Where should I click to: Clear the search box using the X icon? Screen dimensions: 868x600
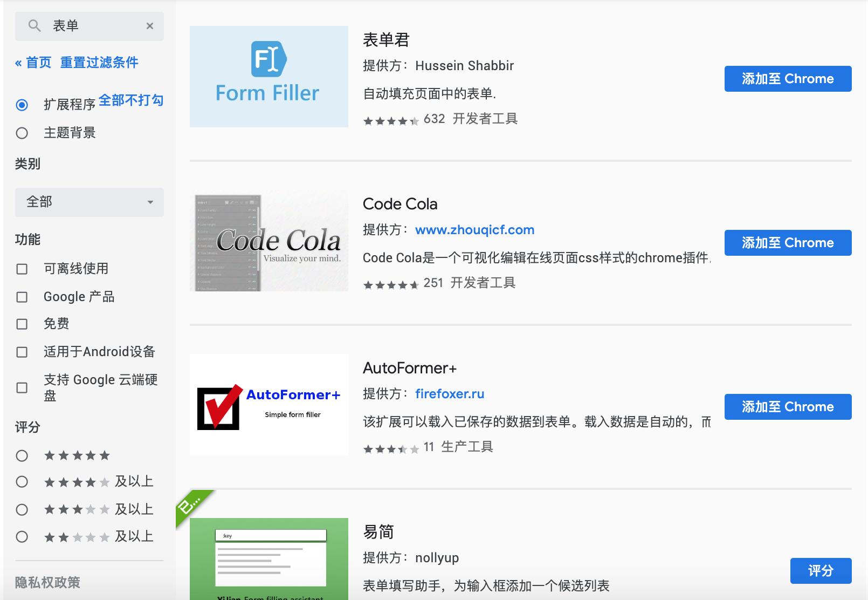(149, 26)
